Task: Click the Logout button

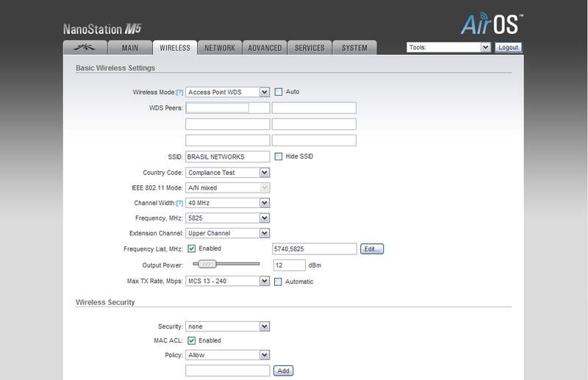Action: (x=508, y=47)
